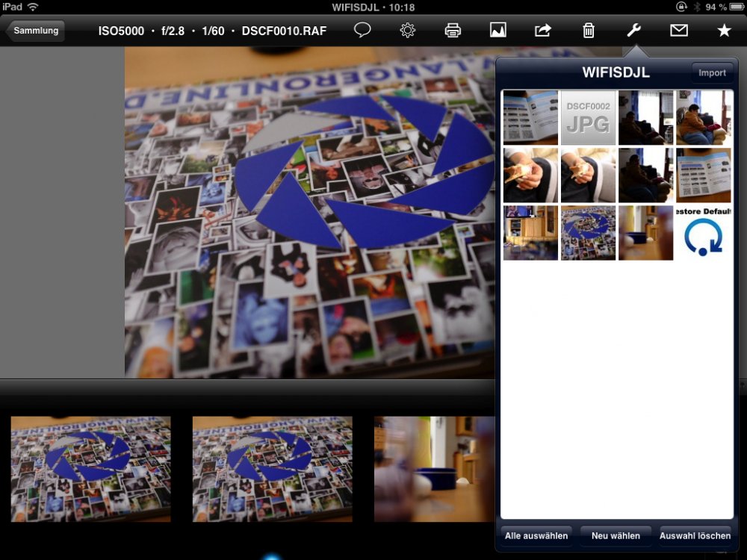Tap Neu wählen button
Screen dimensions: 747x560
[615, 535]
